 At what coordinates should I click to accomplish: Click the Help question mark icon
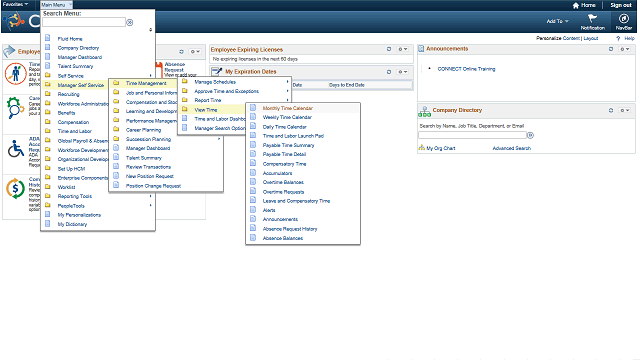(x=618, y=38)
